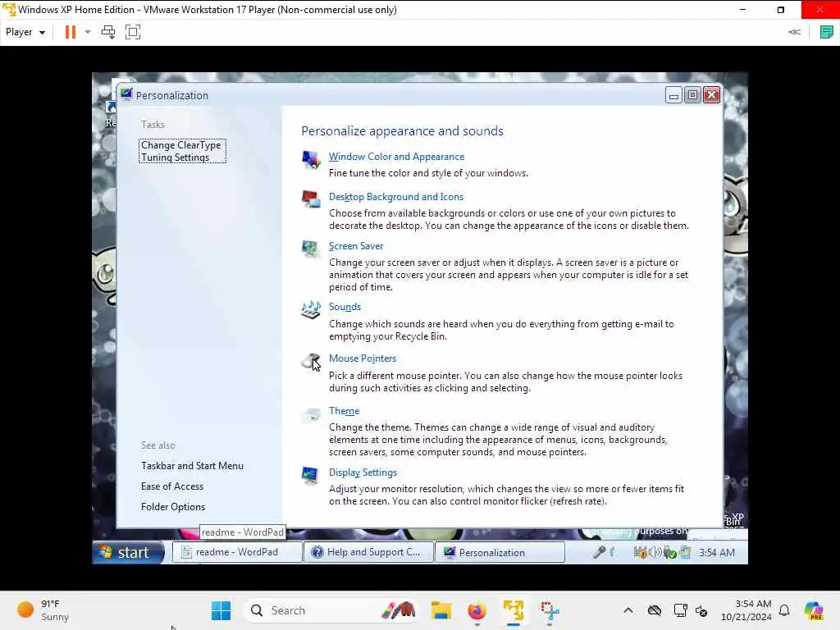Viewport: 840px width, 630px height.
Task: Click the Sounds musical notes icon
Action: [311, 309]
